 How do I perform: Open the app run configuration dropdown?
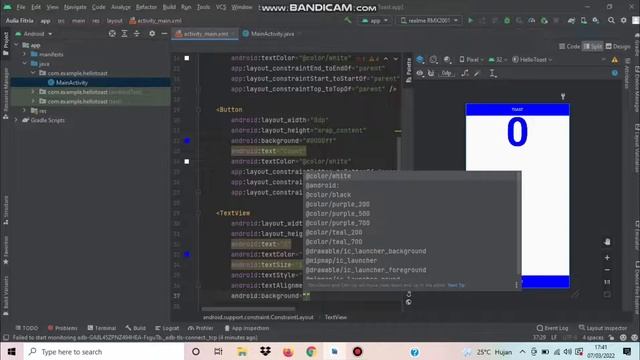click(x=374, y=20)
